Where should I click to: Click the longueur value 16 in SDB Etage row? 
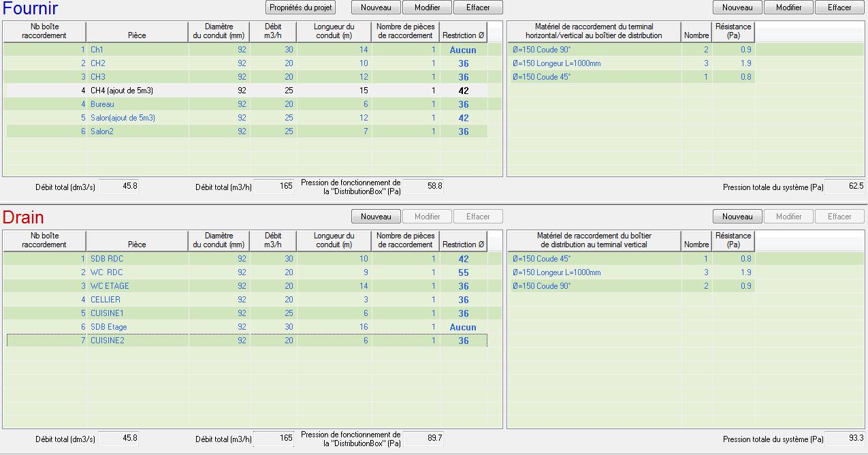[364, 327]
